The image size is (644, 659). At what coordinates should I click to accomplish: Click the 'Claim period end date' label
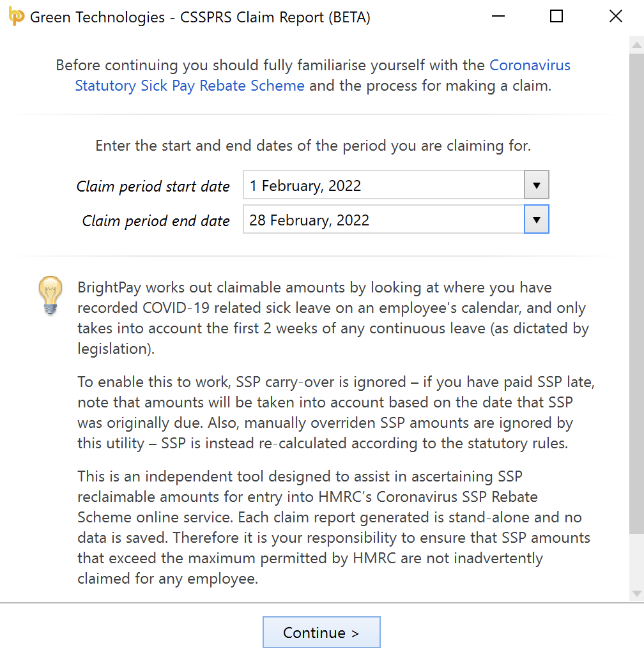point(155,221)
